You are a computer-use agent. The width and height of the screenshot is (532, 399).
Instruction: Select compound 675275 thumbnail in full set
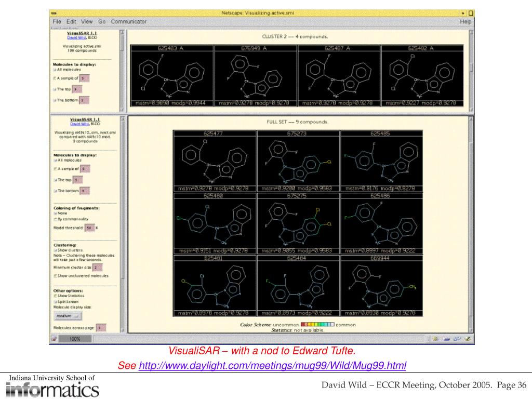coord(298,223)
